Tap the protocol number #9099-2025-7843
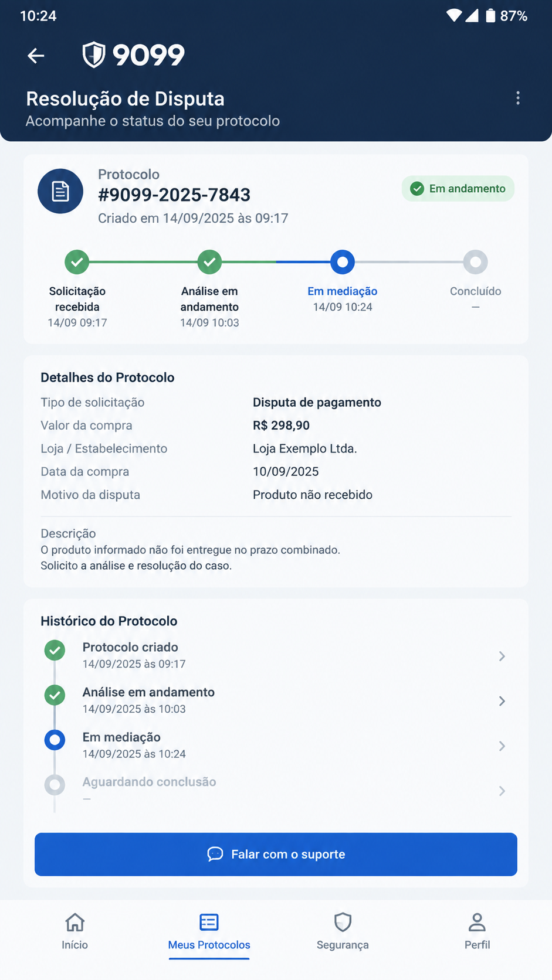552x980 pixels. (x=174, y=195)
